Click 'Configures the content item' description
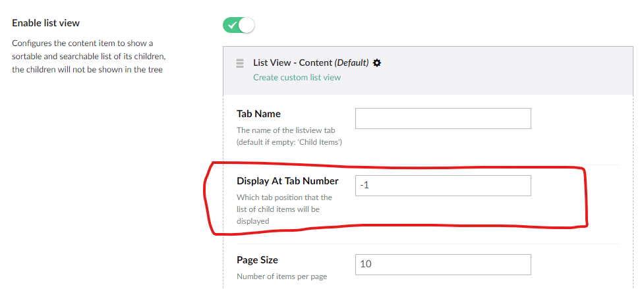The height and width of the screenshot is (289, 644). pyautogui.click(x=89, y=56)
